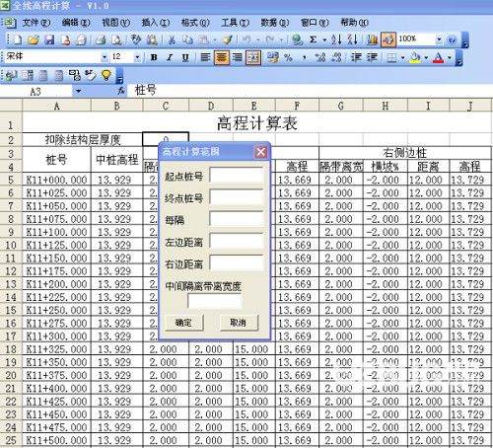Viewport: 493px width, 448px height.
Task: Sort ascending with the A-Z icon
Action: 336,40
